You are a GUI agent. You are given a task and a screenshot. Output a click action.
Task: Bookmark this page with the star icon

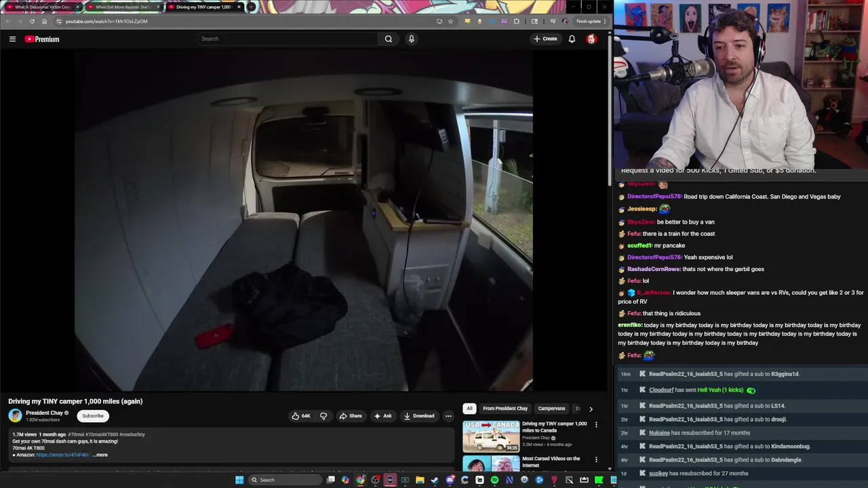(x=450, y=21)
